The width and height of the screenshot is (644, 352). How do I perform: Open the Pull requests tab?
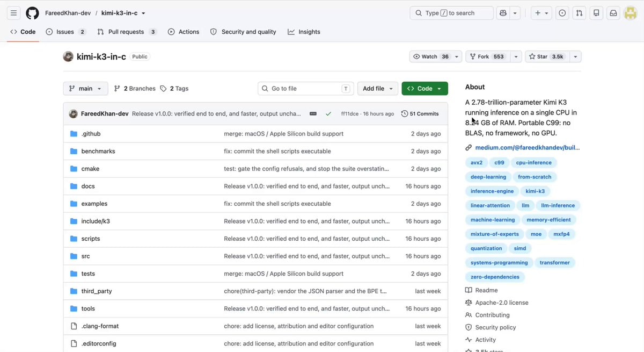point(127,32)
